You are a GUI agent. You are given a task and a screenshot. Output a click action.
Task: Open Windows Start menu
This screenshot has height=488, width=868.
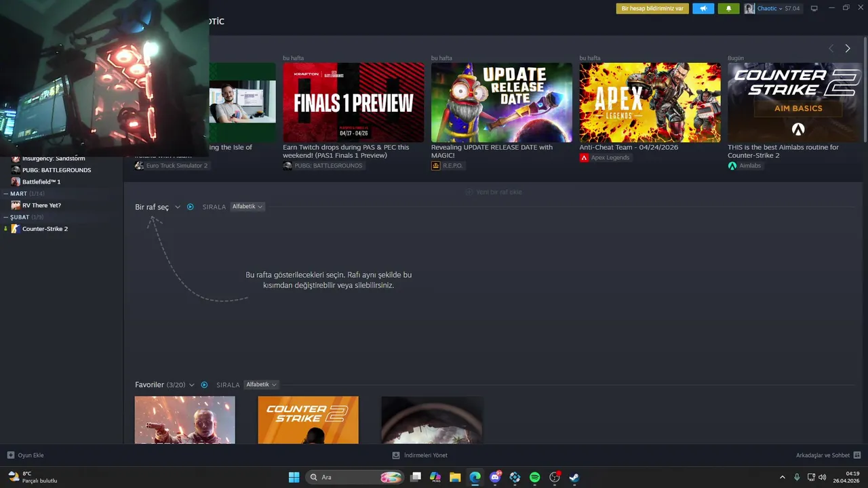tap(294, 477)
